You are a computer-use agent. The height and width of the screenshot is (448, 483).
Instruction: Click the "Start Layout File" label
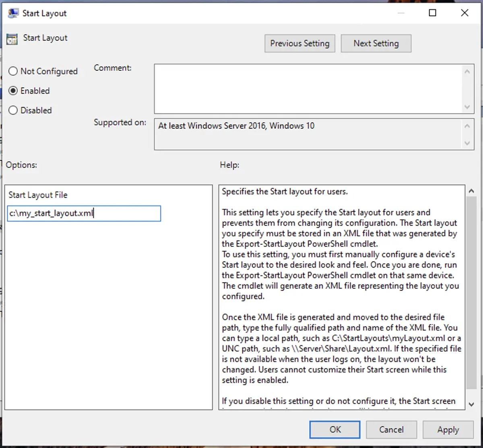click(x=38, y=195)
